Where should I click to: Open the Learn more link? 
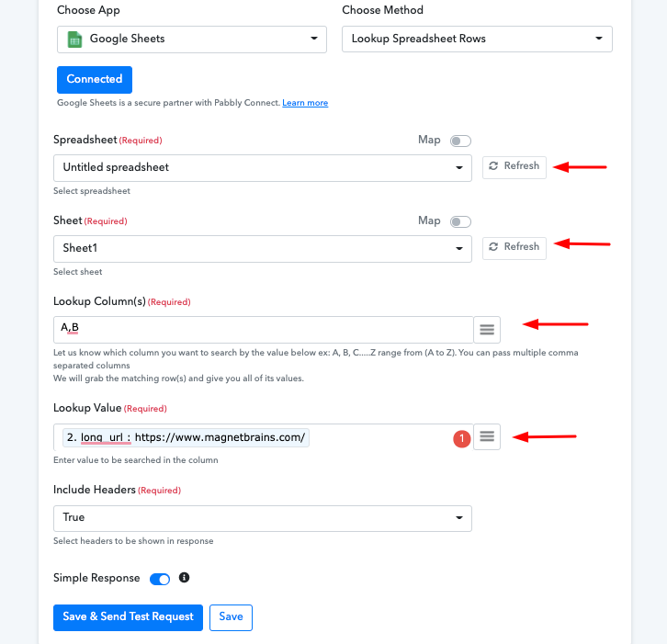click(305, 103)
